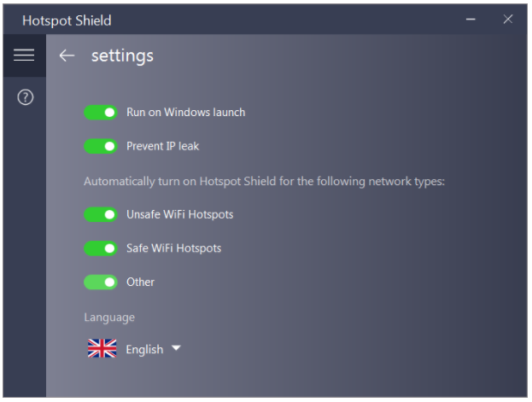Click the Safe WiFi Hotspots label
The width and height of the screenshot is (532, 402).
tap(173, 248)
